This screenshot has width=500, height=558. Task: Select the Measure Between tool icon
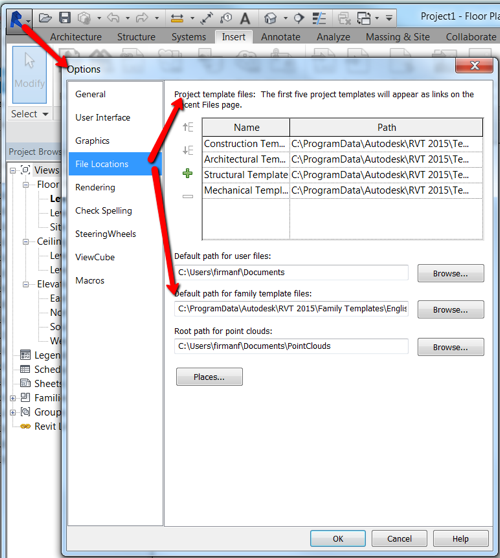[x=177, y=18]
